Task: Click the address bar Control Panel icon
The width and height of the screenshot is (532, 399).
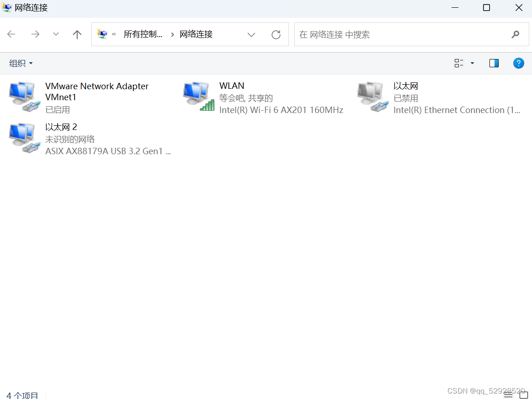Action: coord(102,34)
